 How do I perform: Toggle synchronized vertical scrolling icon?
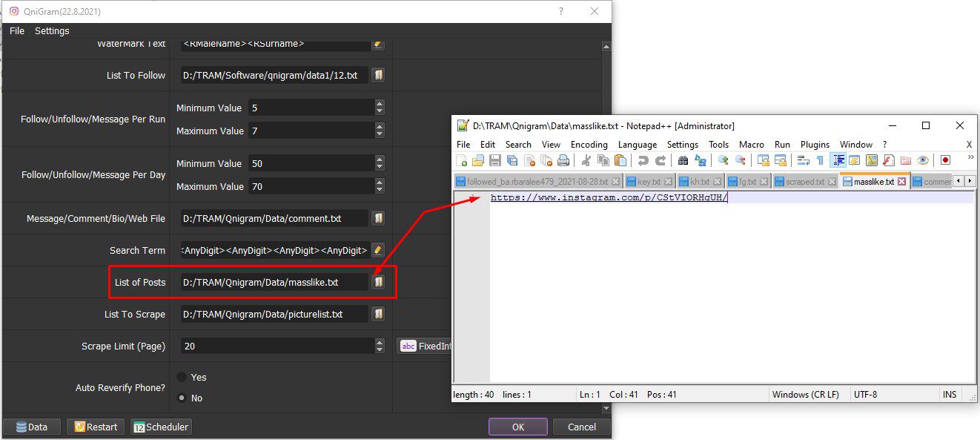point(764,160)
